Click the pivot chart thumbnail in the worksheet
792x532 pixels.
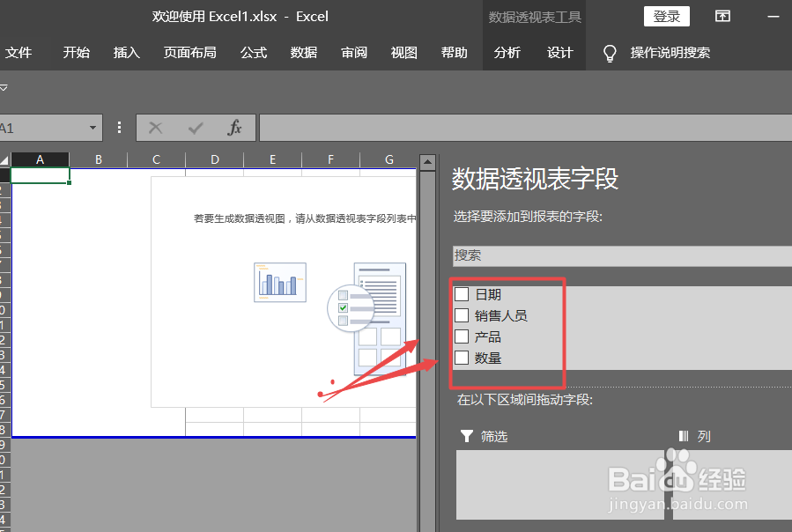pyautogui.click(x=279, y=284)
